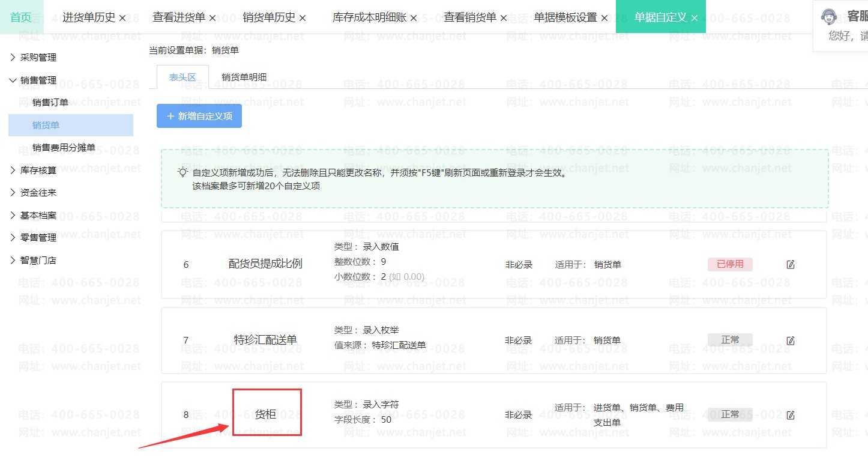Click the 整数位数: 9 text
The height and width of the screenshot is (460, 868).
(360, 262)
